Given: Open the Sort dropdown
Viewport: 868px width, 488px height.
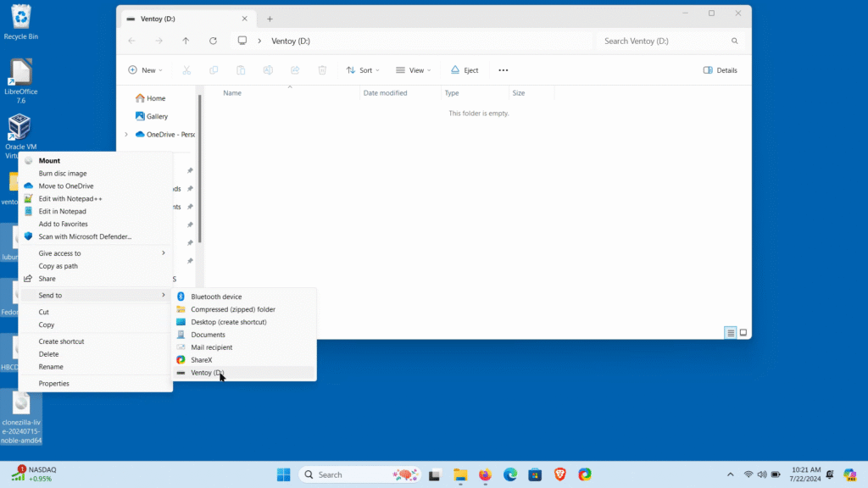Looking at the screenshot, I should coord(363,70).
